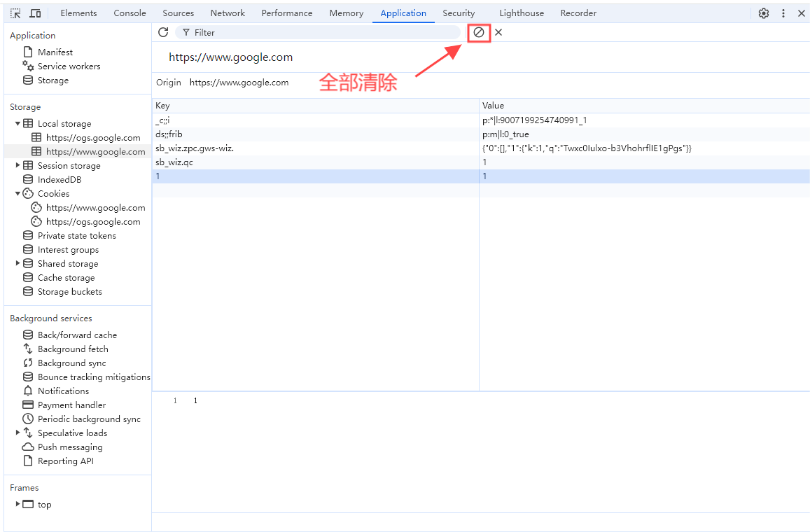The image size is (810, 532).
Task: Close the DevTools panel
Action: 801,13
